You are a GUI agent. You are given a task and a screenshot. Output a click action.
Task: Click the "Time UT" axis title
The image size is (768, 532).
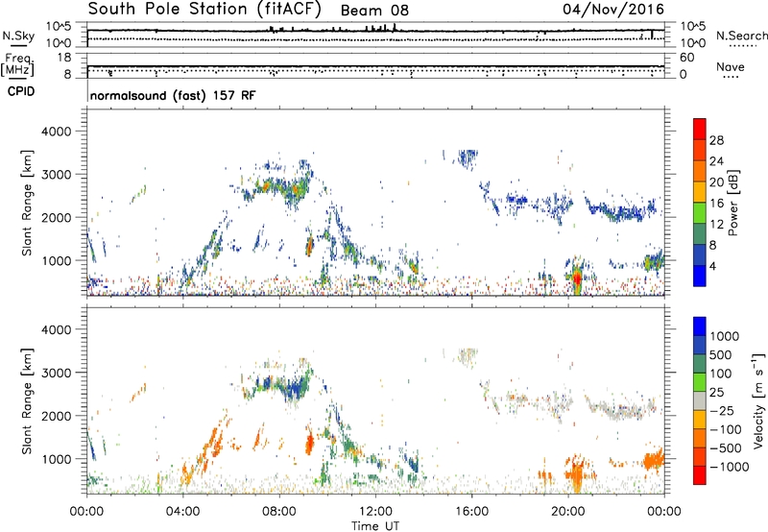point(375,526)
